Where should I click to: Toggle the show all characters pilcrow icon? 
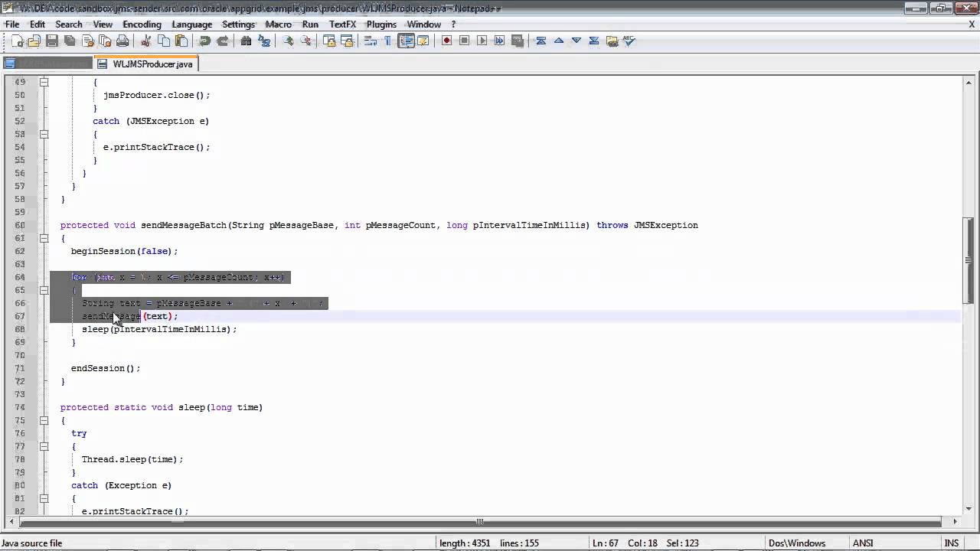388,41
